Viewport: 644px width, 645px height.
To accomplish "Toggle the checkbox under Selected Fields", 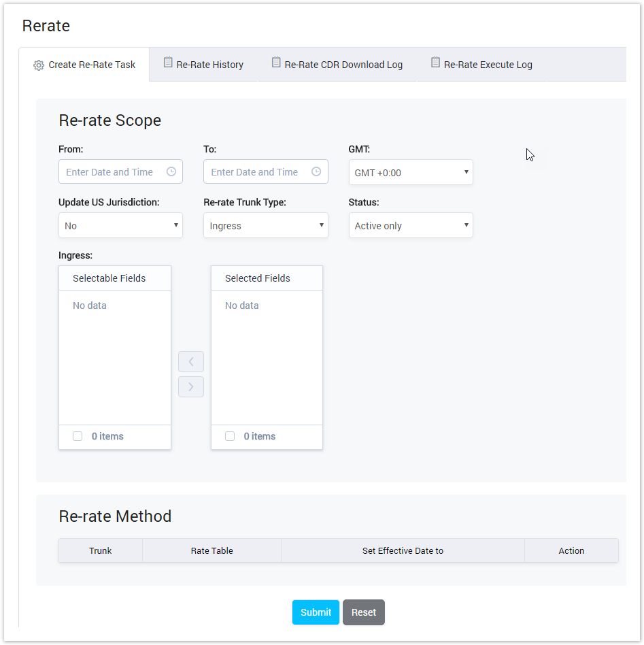I will pyautogui.click(x=230, y=436).
